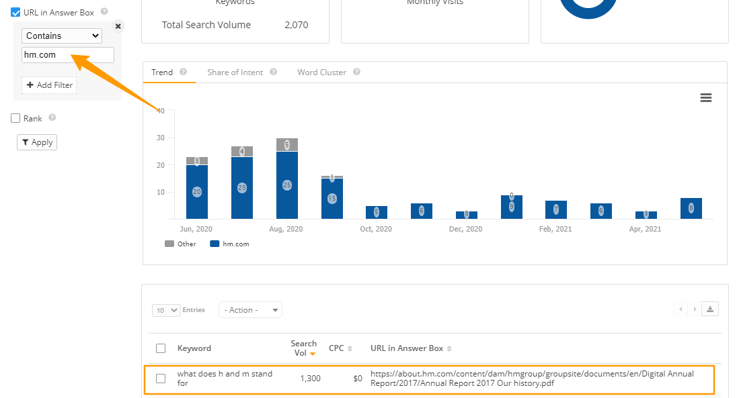Switch to the Word Cluster tab
Screen dimensions: 737x398
coord(321,72)
